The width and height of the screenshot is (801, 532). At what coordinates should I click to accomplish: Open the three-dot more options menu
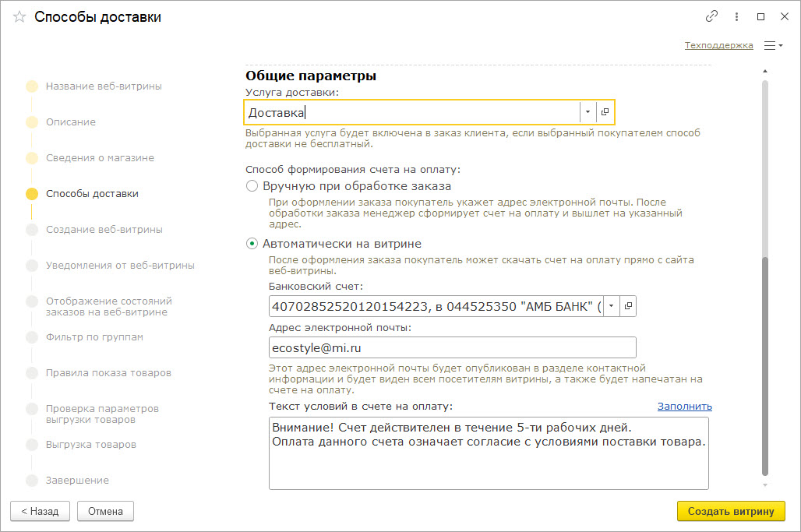[736, 16]
